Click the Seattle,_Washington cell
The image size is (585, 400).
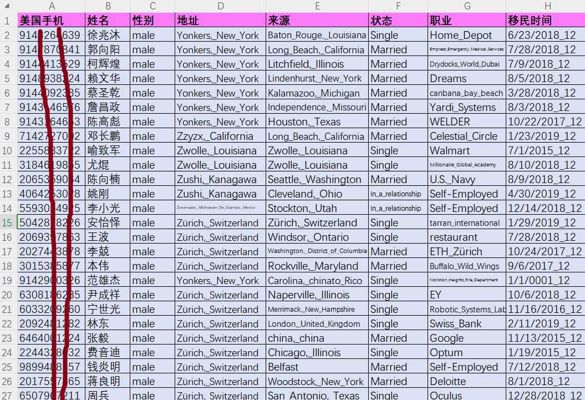[x=317, y=179]
